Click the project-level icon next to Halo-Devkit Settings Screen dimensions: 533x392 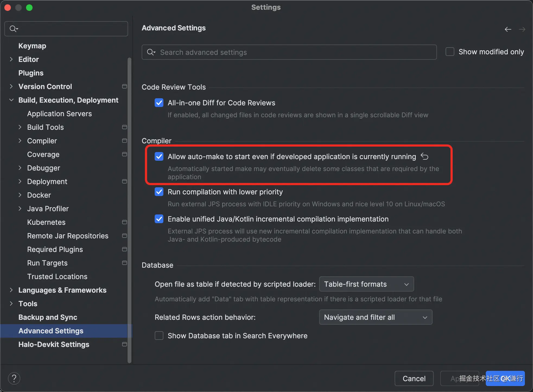click(x=125, y=344)
